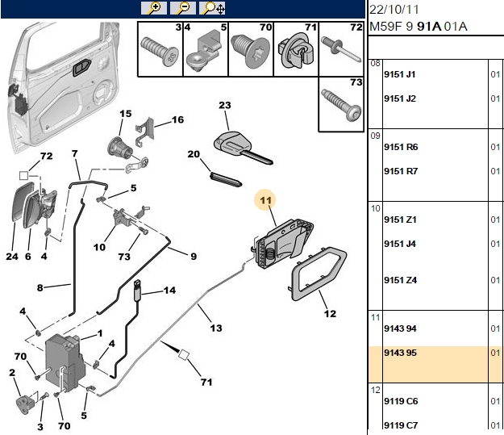Click callout number 1 door latch label
The width and height of the screenshot is (504, 435).
click(x=100, y=333)
